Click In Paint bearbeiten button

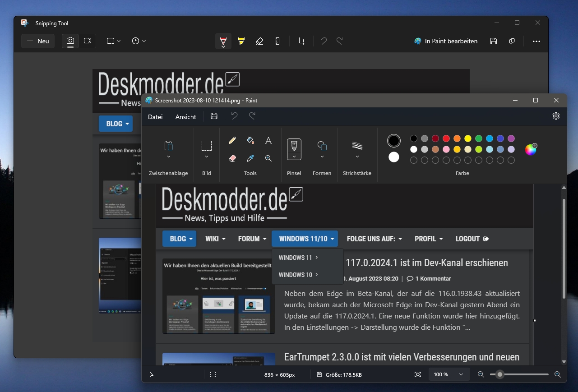[446, 41]
